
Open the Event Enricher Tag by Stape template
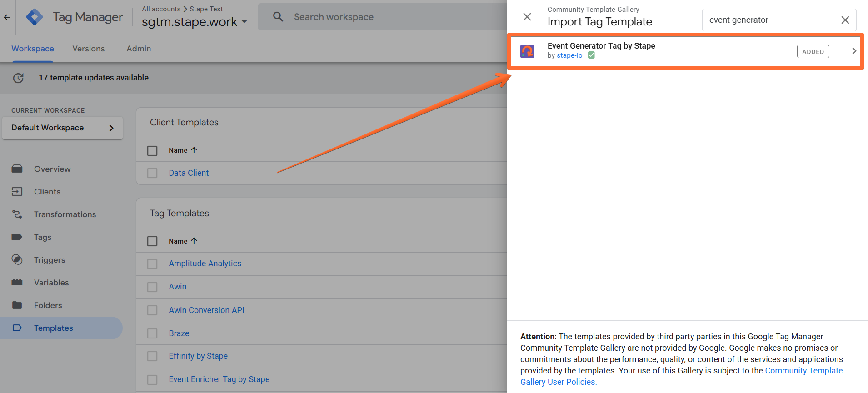pos(219,379)
